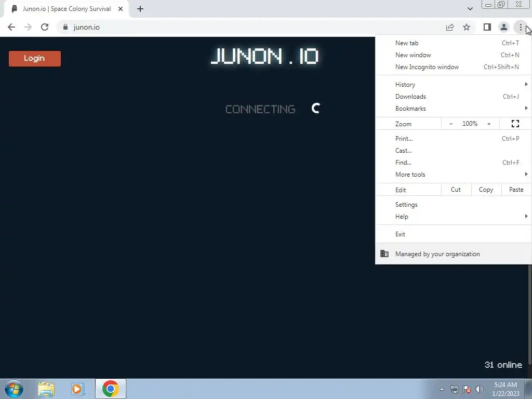The width and height of the screenshot is (532, 399).
Task: Choose Exit from the Chrome menu
Action: tap(453, 234)
